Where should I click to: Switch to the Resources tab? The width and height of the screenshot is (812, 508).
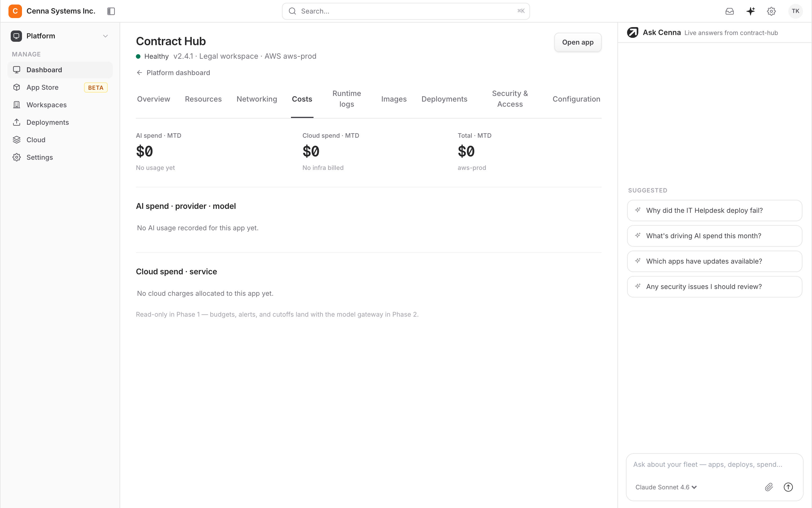(203, 99)
